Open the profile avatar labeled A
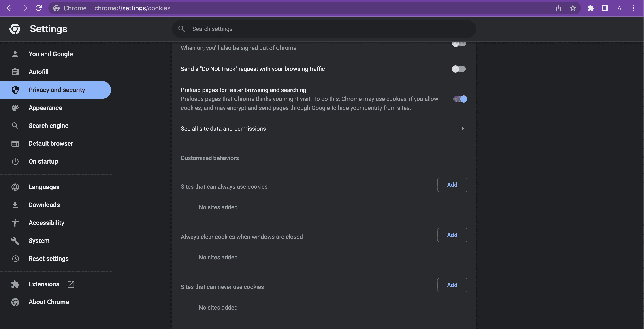 (619, 8)
